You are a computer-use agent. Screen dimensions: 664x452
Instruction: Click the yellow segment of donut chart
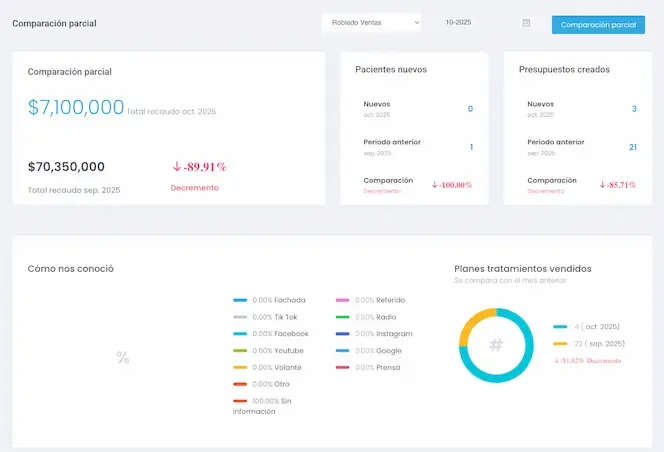[x=473, y=323]
